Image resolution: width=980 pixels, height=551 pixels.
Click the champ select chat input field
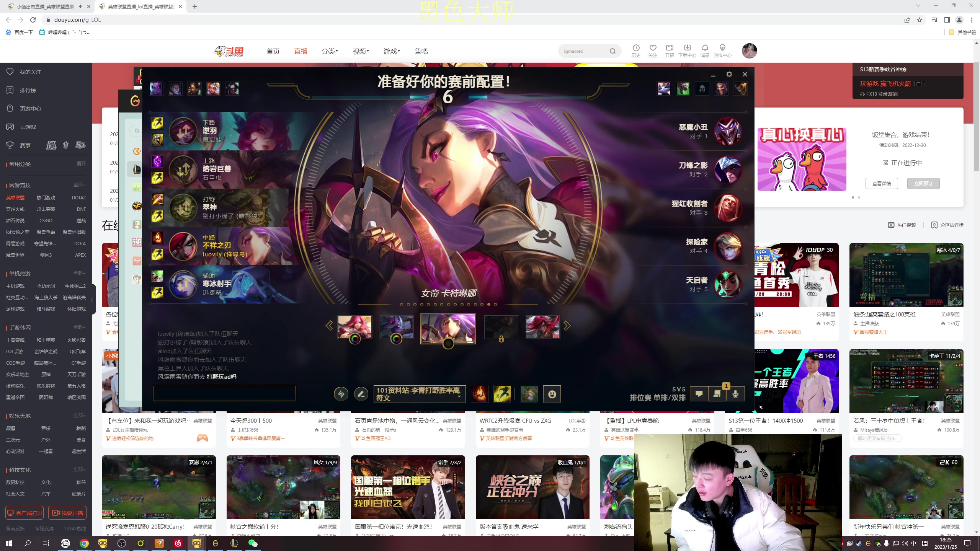click(224, 393)
